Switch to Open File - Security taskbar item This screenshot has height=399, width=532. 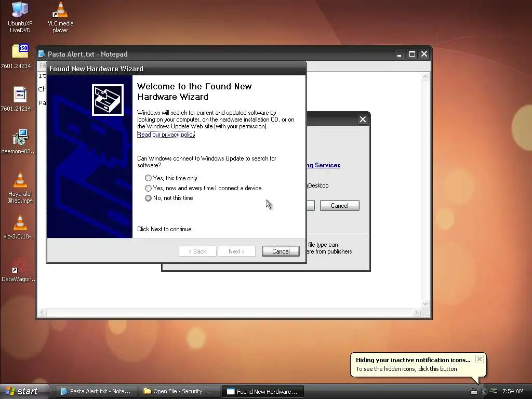(179, 391)
